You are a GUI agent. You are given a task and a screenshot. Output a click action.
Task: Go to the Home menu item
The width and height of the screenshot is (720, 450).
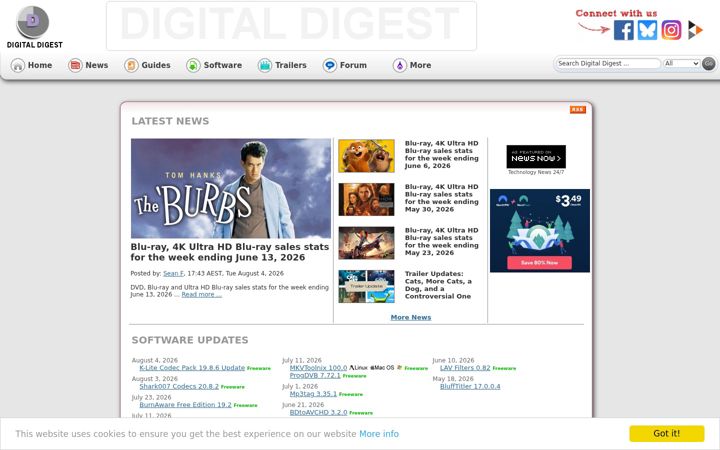point(40,65)
